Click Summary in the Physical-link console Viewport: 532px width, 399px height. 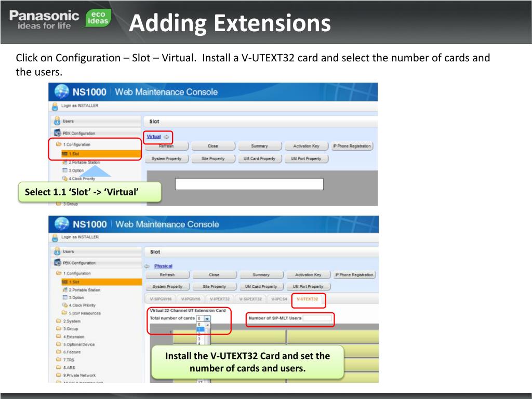click(x=261, y=275)
